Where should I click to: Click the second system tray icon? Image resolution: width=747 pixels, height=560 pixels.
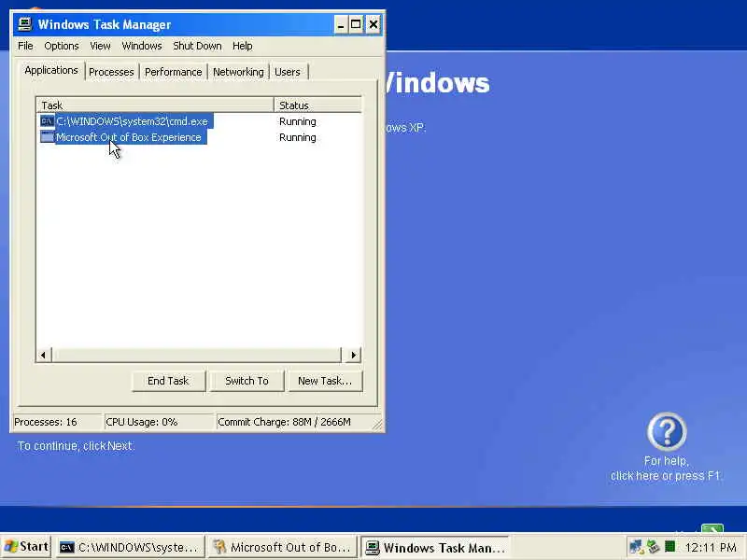(x=653, y=547)
